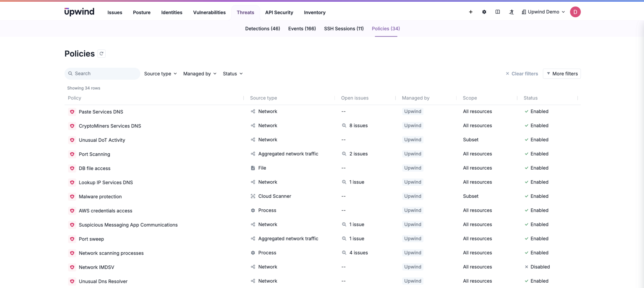The width and height of the screenshot is (644, 288).
Task: Click the More filters button
Action: coord(562,74)
